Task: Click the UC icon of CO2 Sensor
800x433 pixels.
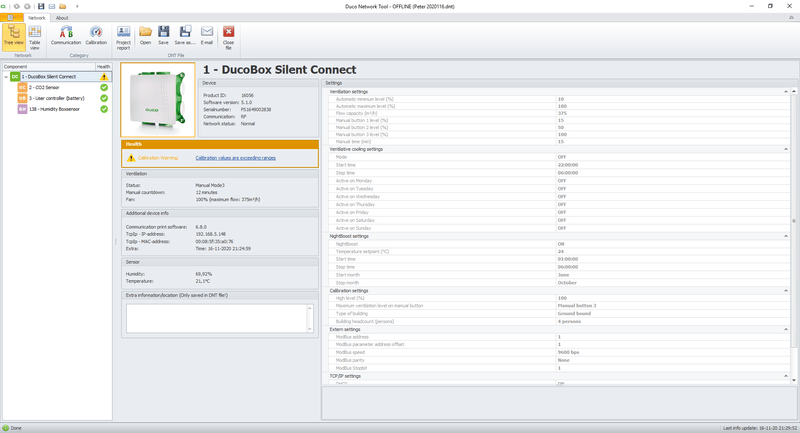Action: click(22, 87)
